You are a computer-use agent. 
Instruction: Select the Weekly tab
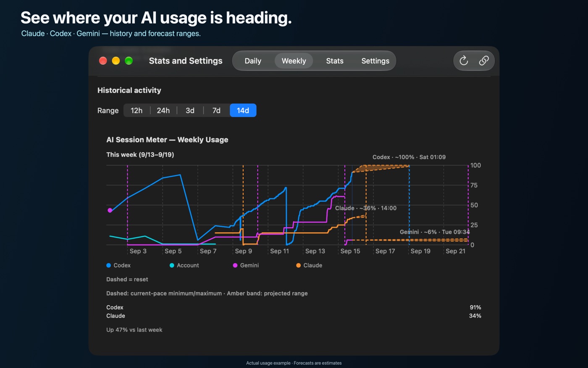294,61
